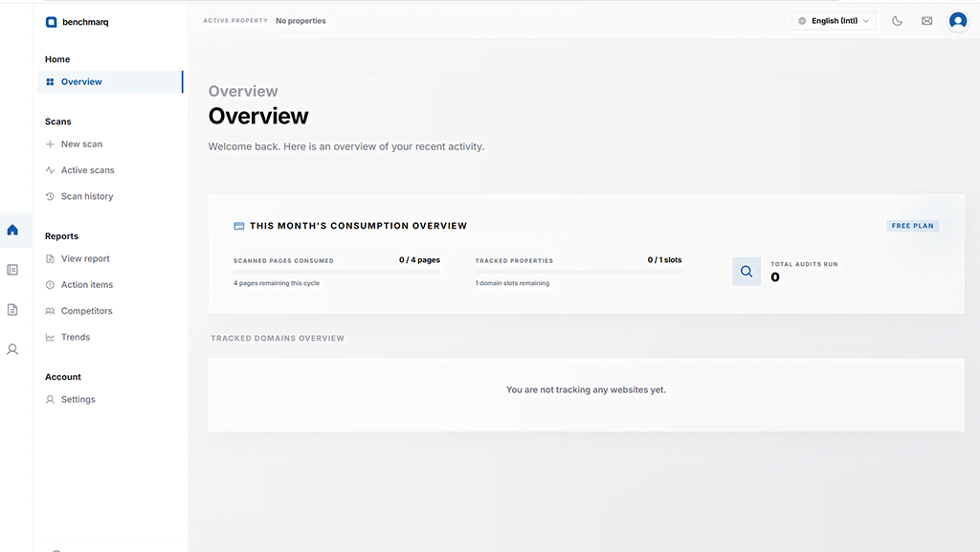
Task: Click the user icon beside Settings
Action: [50, 399]
